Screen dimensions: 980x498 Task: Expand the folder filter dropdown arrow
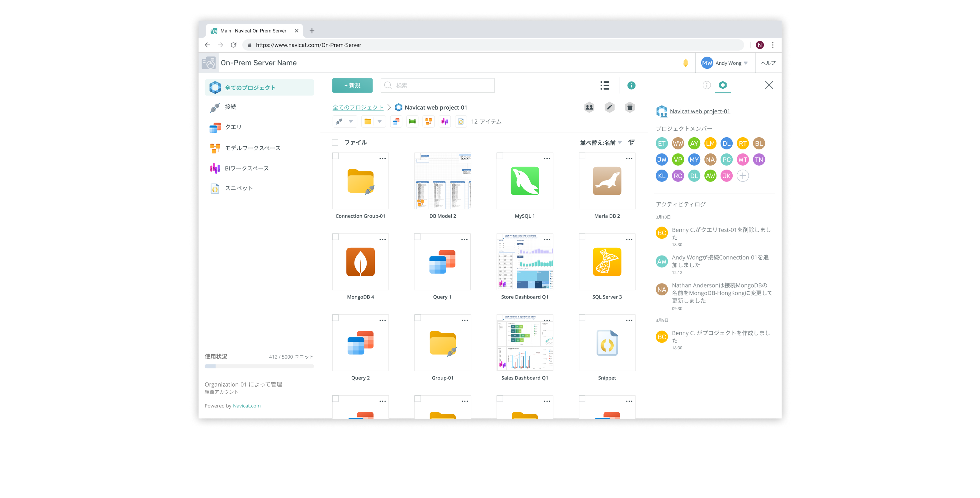[379, 122]
